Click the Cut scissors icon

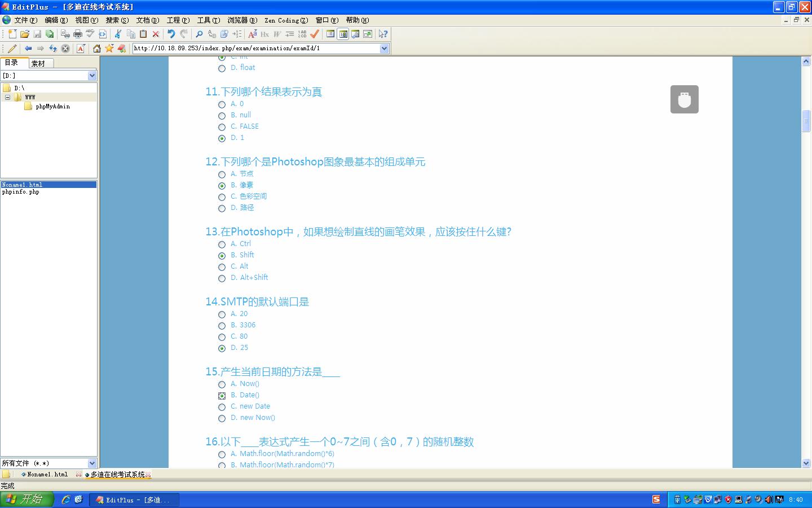118,34
